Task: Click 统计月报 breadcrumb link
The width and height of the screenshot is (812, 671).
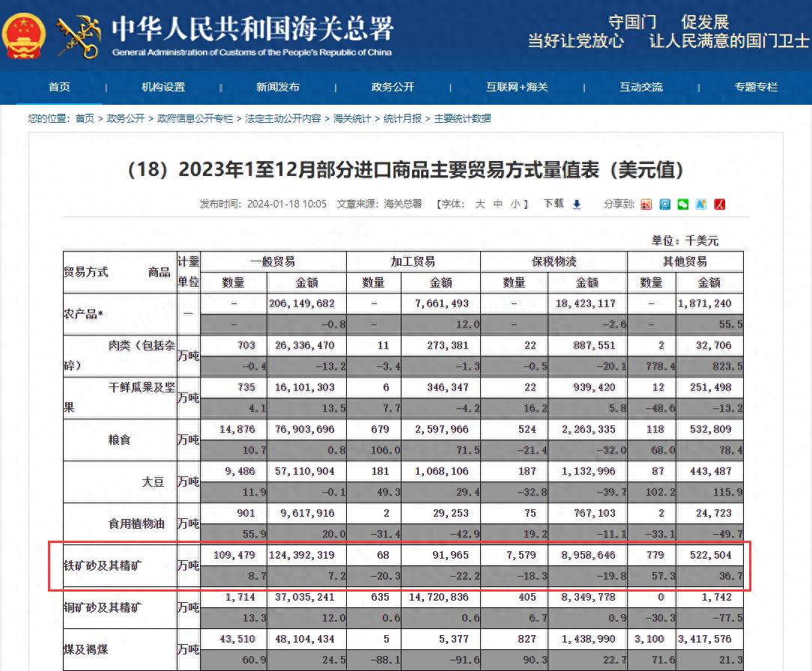Action: [x=402, y=118]
